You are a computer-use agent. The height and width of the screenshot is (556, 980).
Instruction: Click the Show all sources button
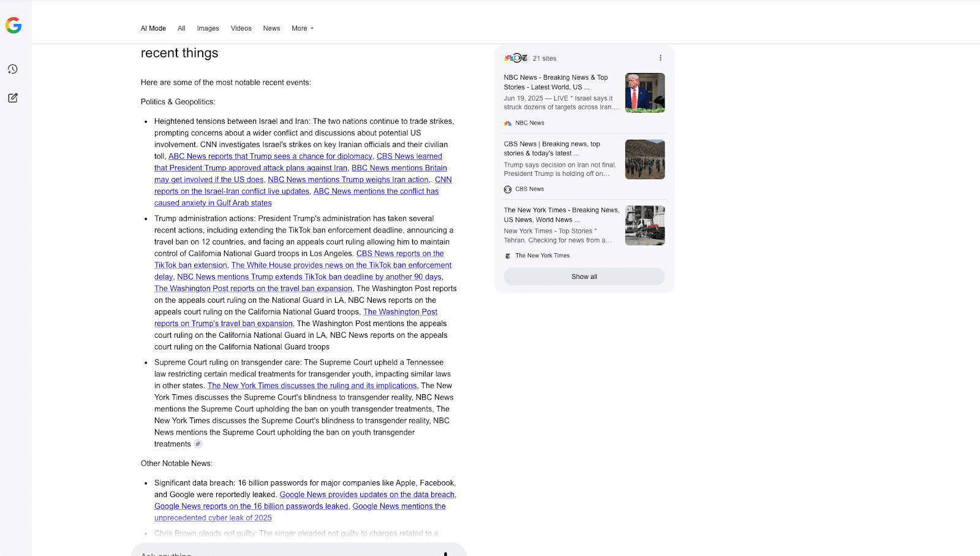584,276
